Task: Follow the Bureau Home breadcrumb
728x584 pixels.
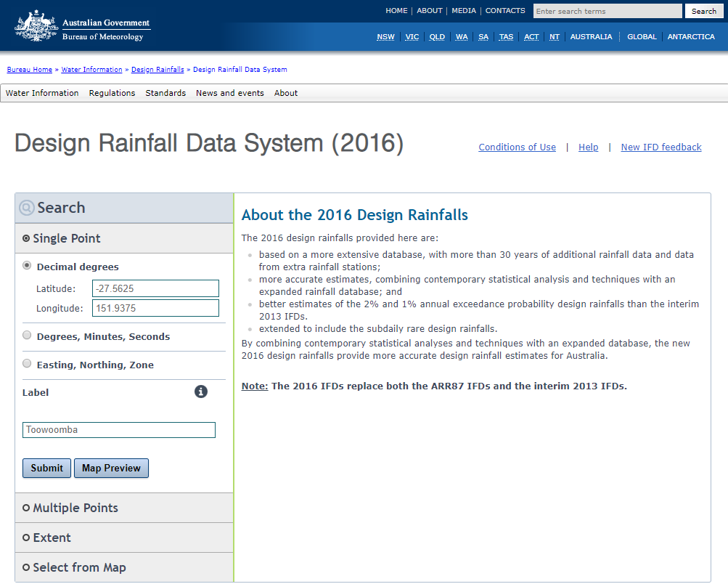Action: tap(29, 69)
